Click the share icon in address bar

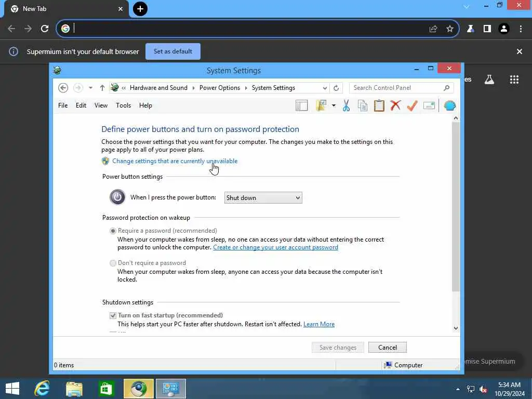pyautogui.click(x=433, y=29)
